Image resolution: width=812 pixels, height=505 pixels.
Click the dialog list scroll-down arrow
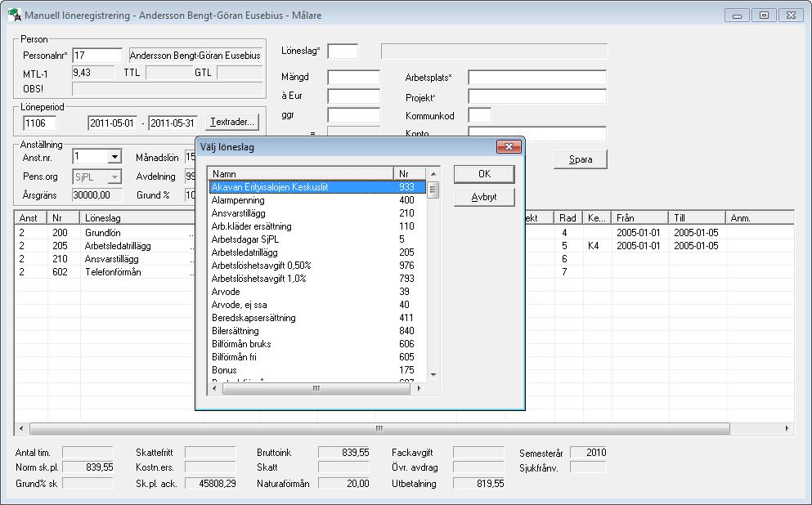433,374
